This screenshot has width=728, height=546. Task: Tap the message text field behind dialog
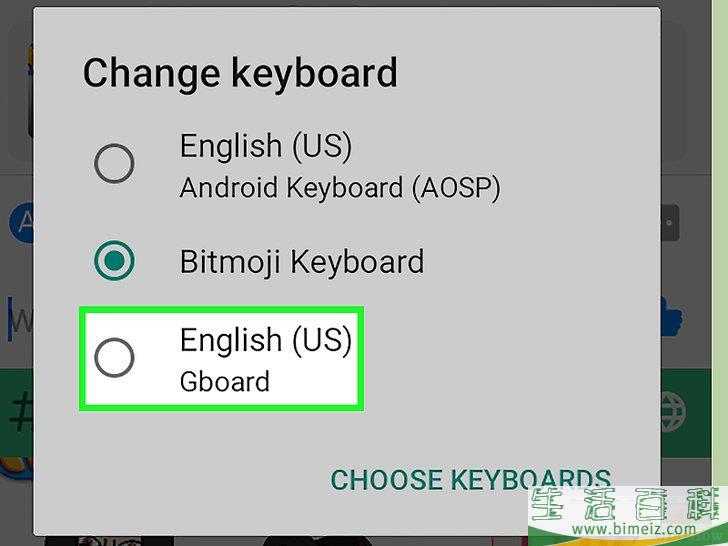[19, 319]
